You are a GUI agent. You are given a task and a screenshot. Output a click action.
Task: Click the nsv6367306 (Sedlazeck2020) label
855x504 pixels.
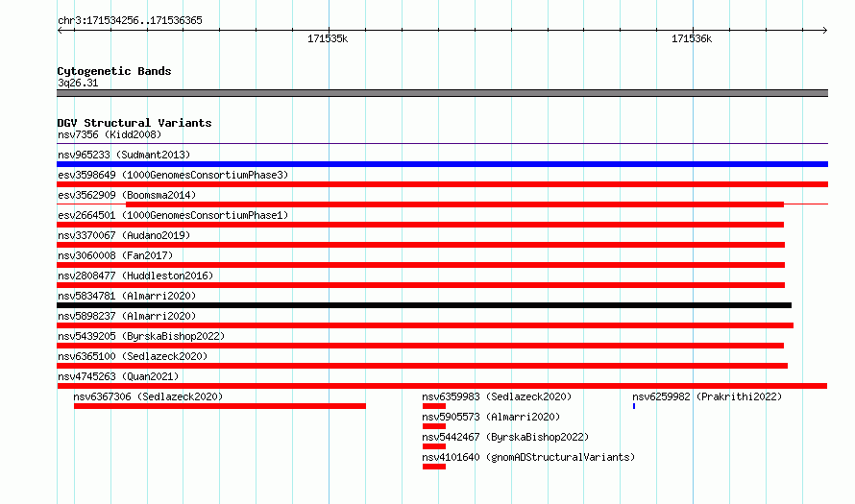click(148, 396)
